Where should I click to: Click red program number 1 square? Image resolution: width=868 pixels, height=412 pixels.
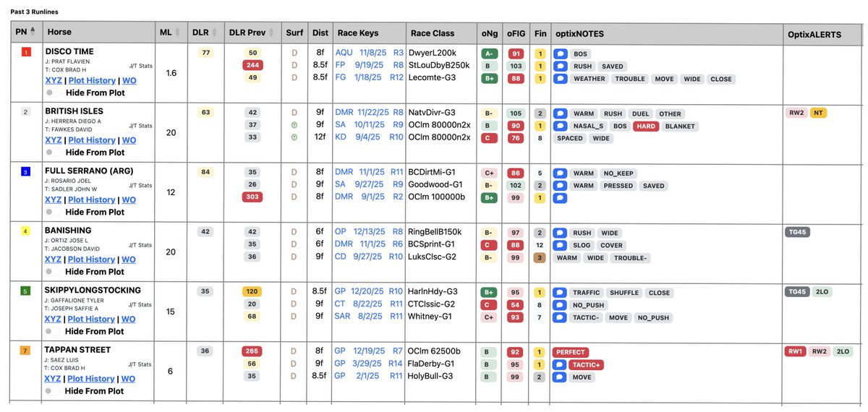point(26,52)
